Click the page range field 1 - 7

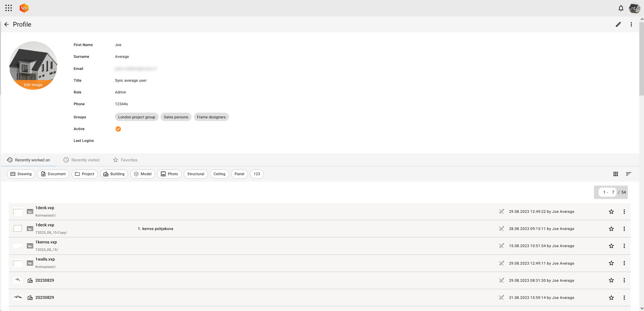pyautogui.click(x=608, y=192)
